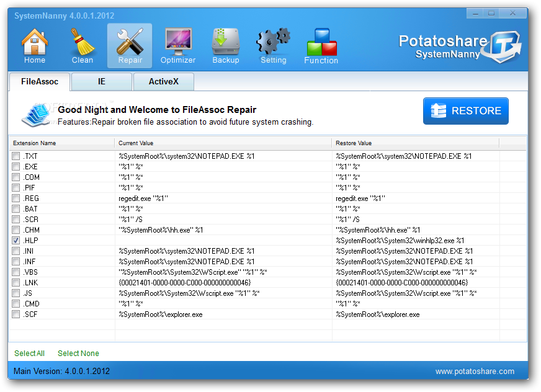Viewport: 541px width, 392px height.
Task: Close the SystemNanny window
Action: (512, 14)
